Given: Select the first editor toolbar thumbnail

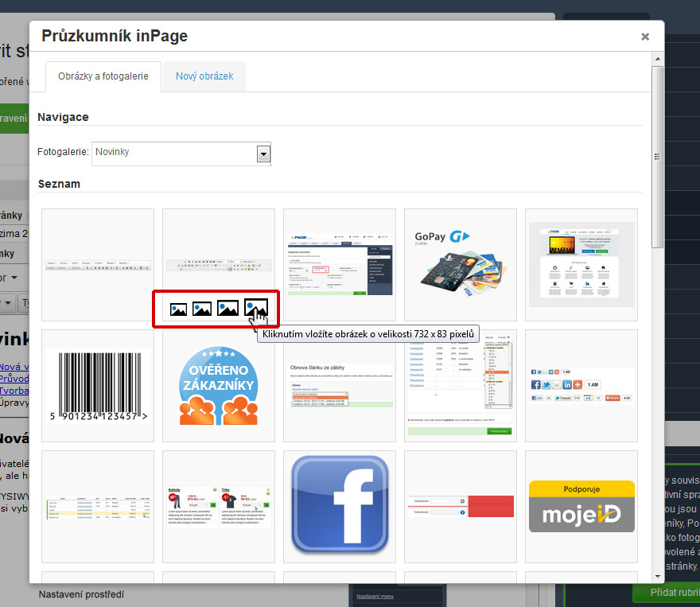Looking at the screenshot, I should click(x=98, y=265).
